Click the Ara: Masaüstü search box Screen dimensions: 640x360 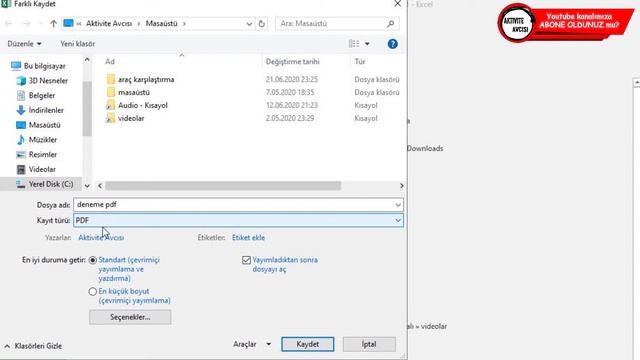point(337,24)
